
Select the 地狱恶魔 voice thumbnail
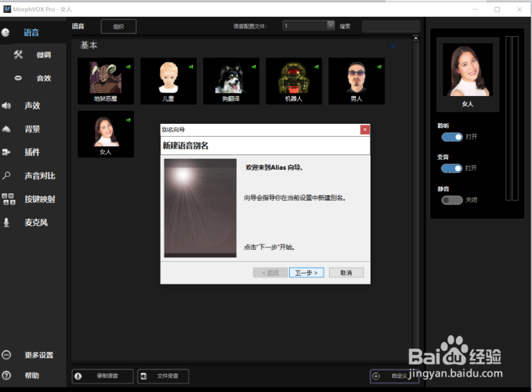[x=105, y=81]
